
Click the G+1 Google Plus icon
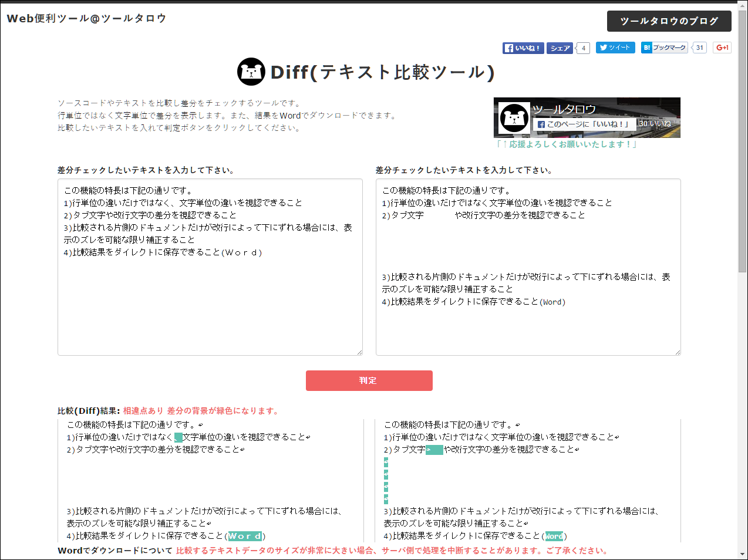pos(722,48)
